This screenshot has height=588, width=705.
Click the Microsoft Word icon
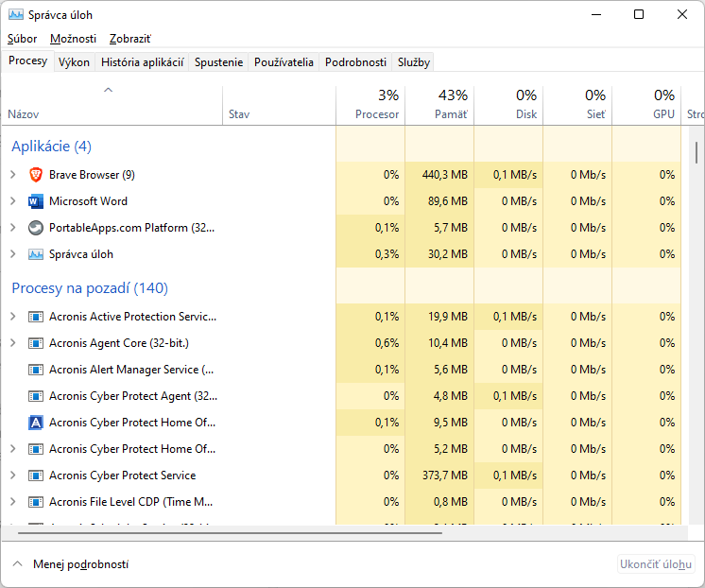click(x=36, y=201)
